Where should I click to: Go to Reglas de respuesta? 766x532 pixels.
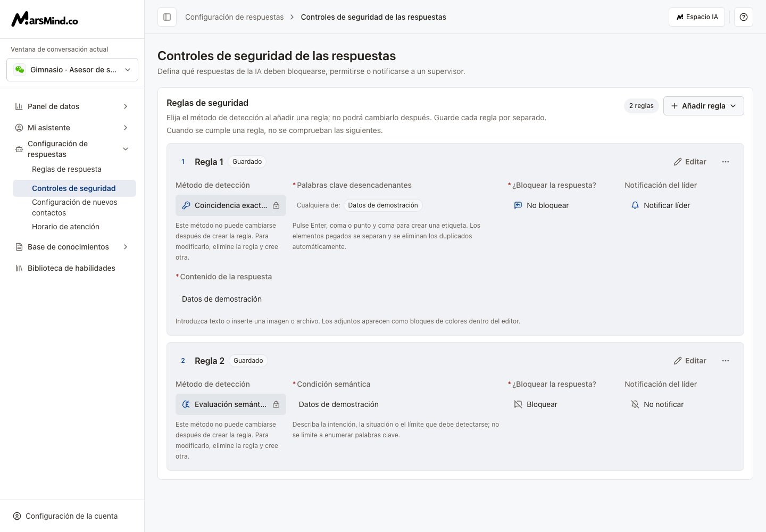coord(66,169)
